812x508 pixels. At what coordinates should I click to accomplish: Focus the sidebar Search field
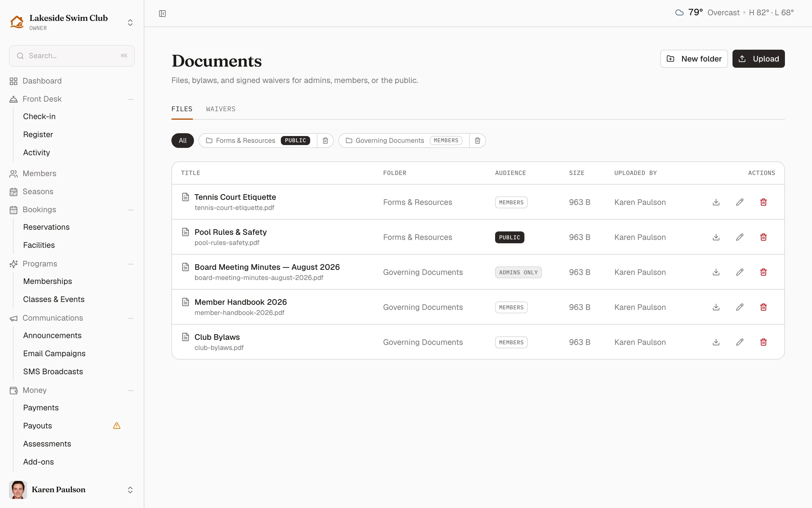(72, 56)
